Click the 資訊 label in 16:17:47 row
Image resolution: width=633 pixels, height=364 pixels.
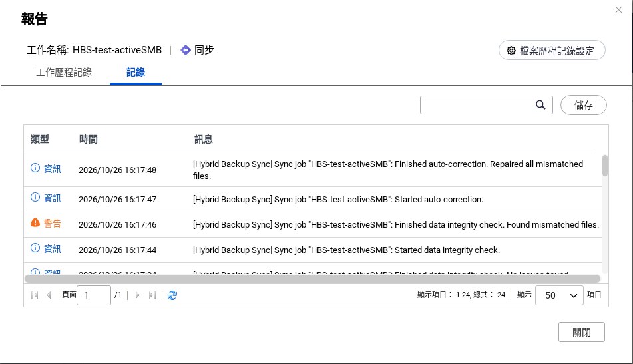point(53,198)
